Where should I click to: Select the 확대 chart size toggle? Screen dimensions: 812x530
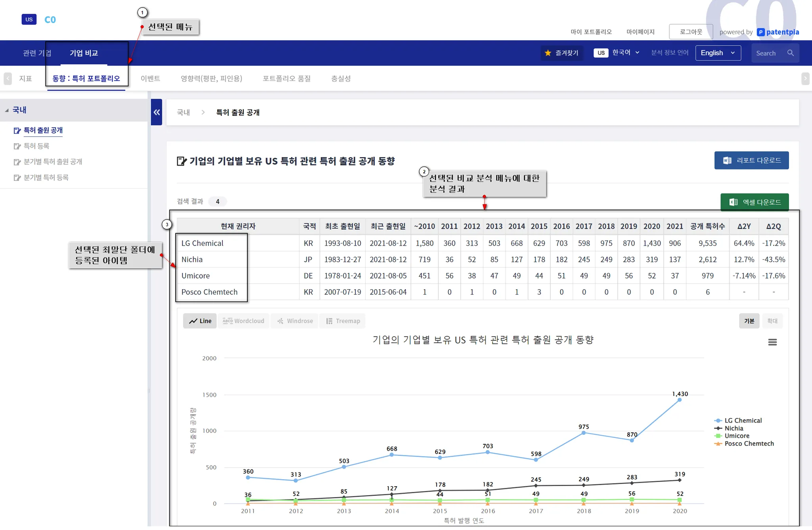pyautogui.click(x=772, y=321)
